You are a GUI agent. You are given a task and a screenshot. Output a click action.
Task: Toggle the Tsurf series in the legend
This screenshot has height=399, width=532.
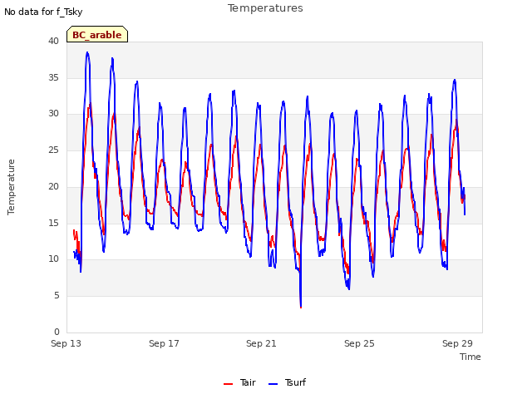tap(287, 382)
